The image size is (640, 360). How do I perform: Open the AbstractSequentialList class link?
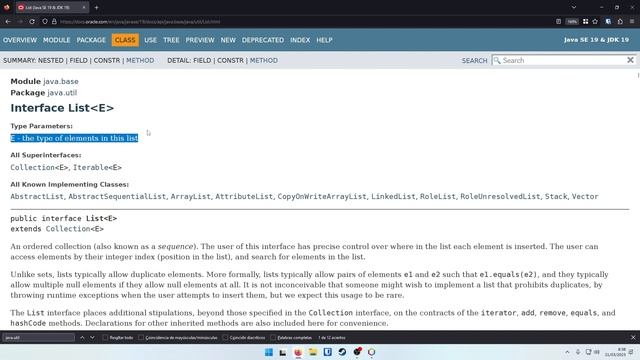[x=117, y=196]
